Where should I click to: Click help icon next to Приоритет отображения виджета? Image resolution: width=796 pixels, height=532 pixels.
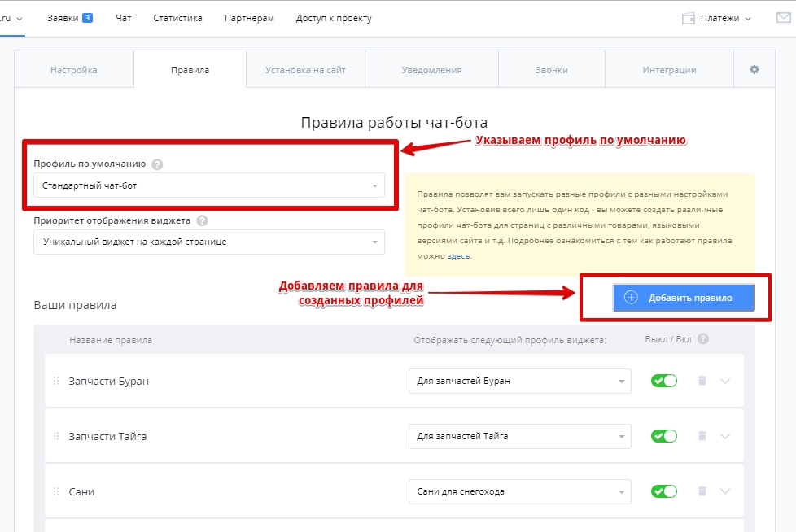pyautogui.click(x=202, y=220)
